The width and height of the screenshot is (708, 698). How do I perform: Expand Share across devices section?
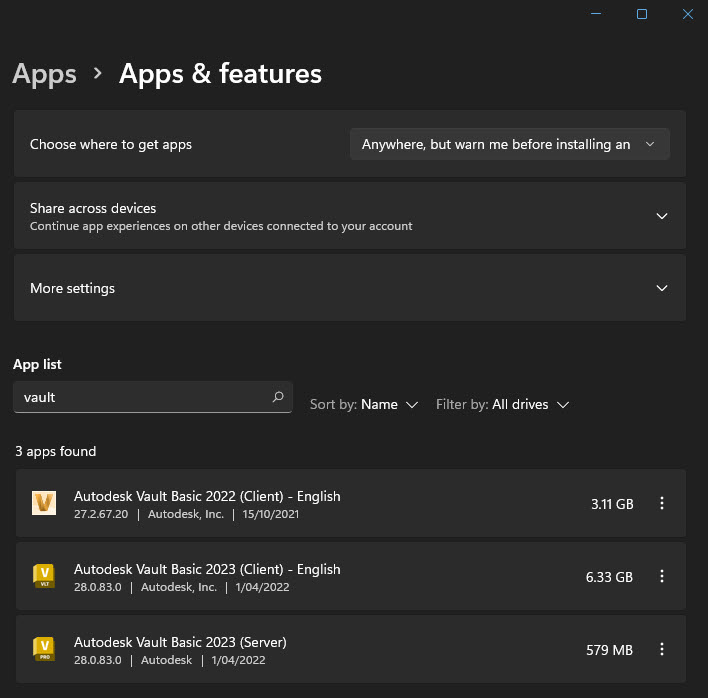coord(661,216)
